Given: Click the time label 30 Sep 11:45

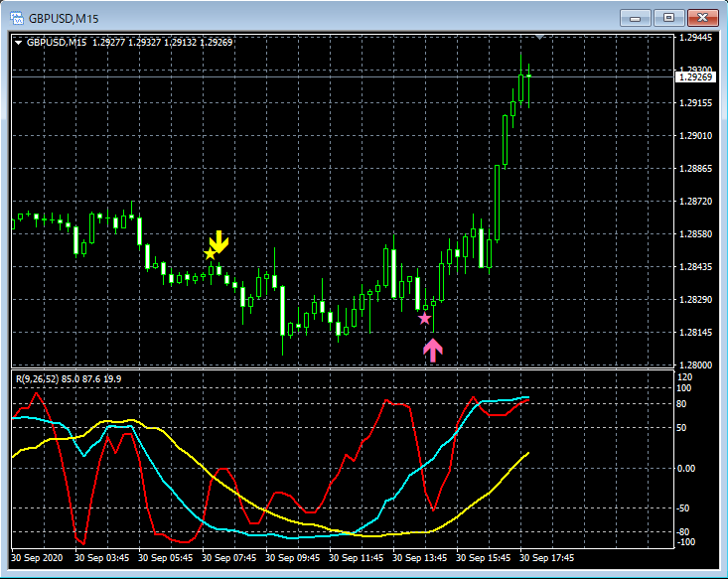Looking at the screenshot, I should pyautogui.click(x=357, y=557).
